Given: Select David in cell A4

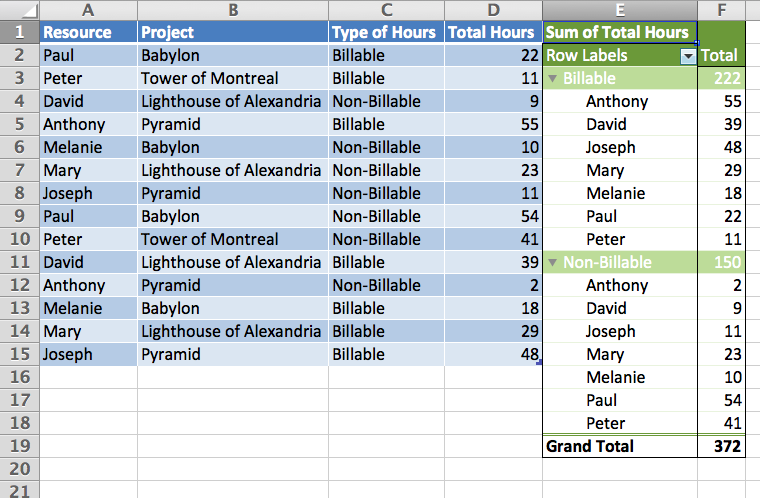Looking at the screenshot, I should point(88,101).
